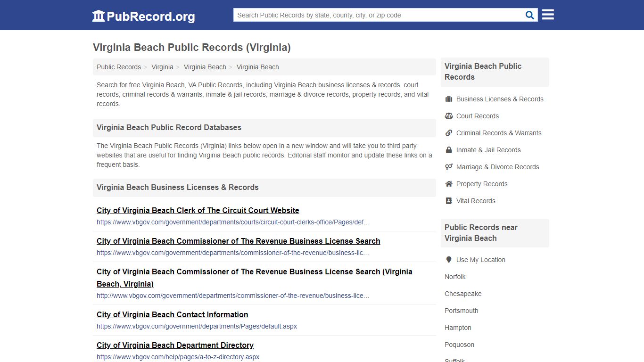The image size is (644, 362).
Task: Open Vital Records sidebar link
Action: click(x=476, y=201)
